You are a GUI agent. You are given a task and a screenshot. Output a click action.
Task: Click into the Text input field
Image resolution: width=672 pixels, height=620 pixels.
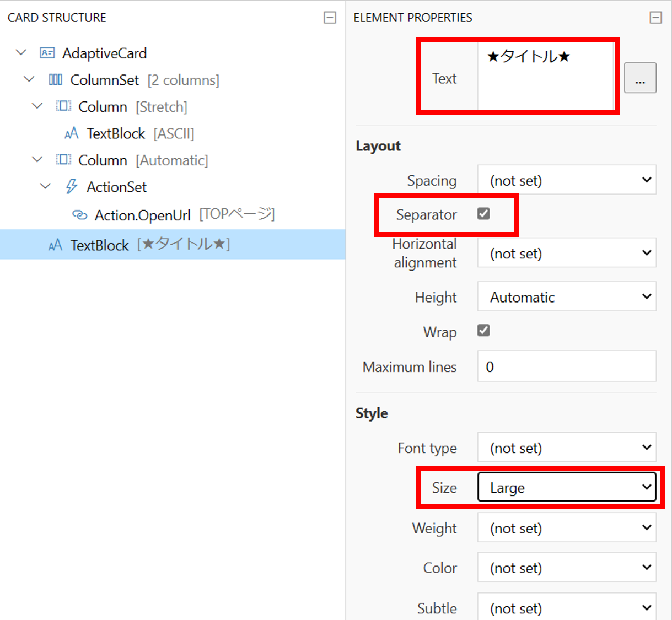coord(546,76)
